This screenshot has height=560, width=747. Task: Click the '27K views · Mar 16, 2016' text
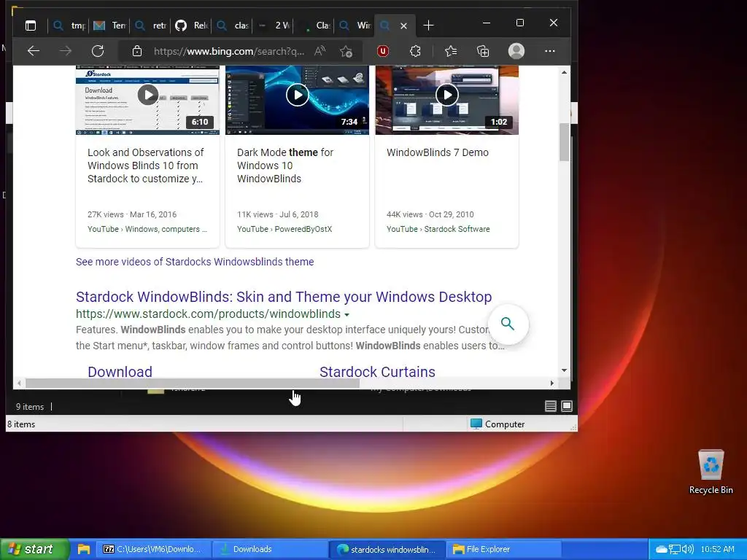click(x=132, y=214)
